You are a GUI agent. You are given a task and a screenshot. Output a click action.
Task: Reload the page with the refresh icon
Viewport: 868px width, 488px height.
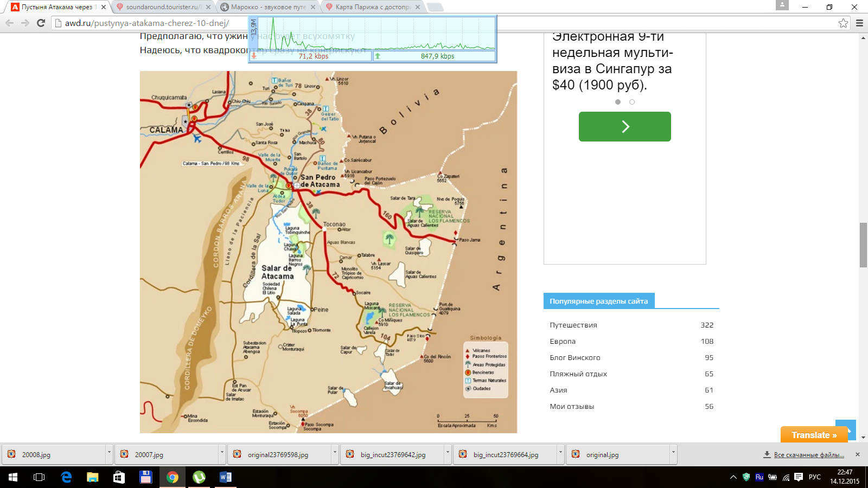tap(41, 23)
